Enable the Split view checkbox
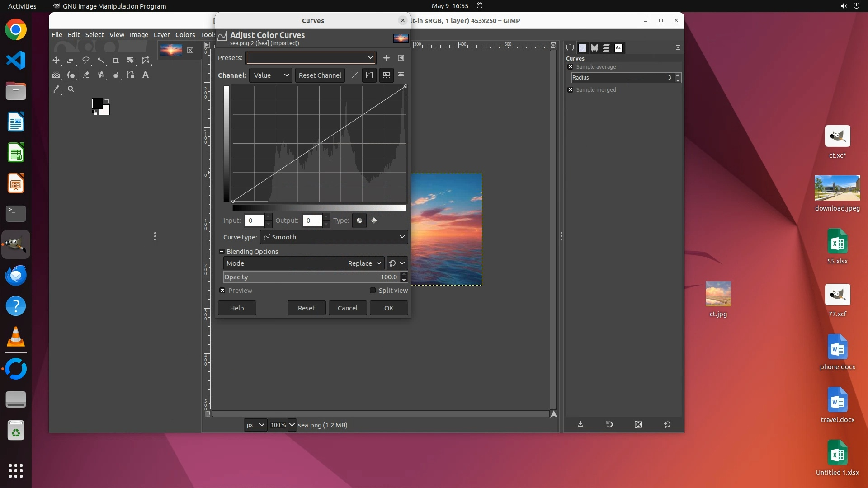This screenshot has width=868, height=488. [x=373, y=291]
